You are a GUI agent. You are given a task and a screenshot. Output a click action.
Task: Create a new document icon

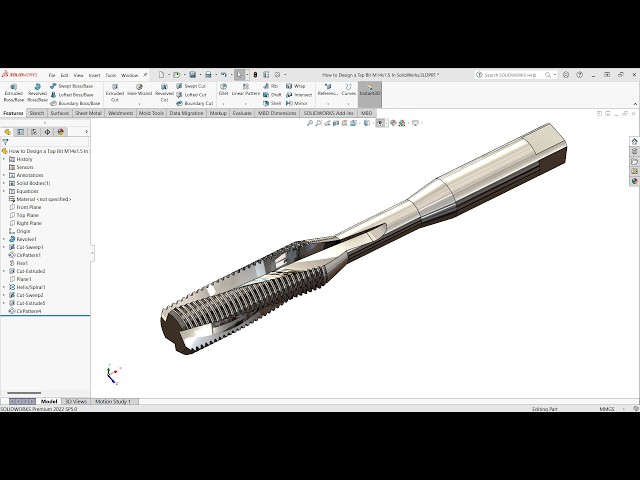[161, 75]
